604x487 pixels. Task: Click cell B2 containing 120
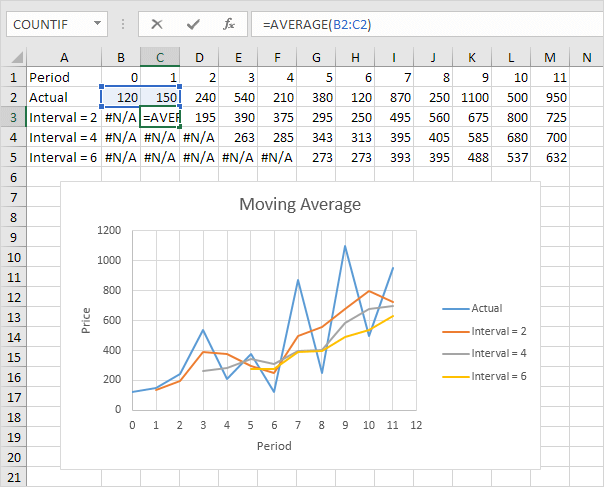tap(120, 97)
